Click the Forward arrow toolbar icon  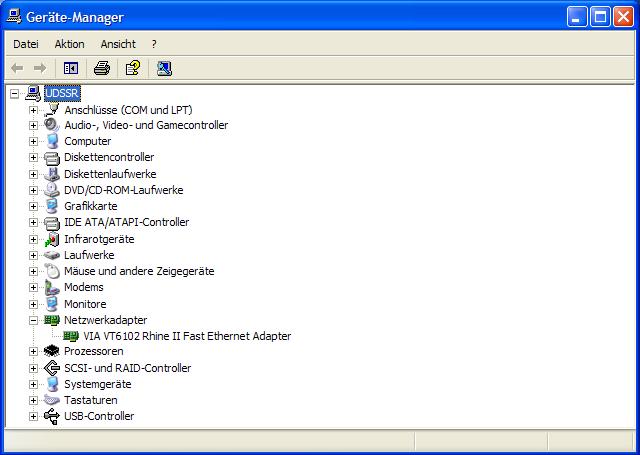(40, 68)
